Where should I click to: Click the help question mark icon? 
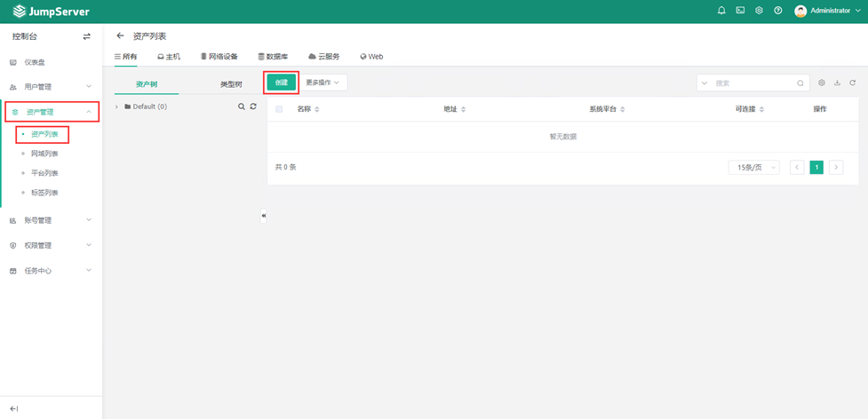coord(777,11)
